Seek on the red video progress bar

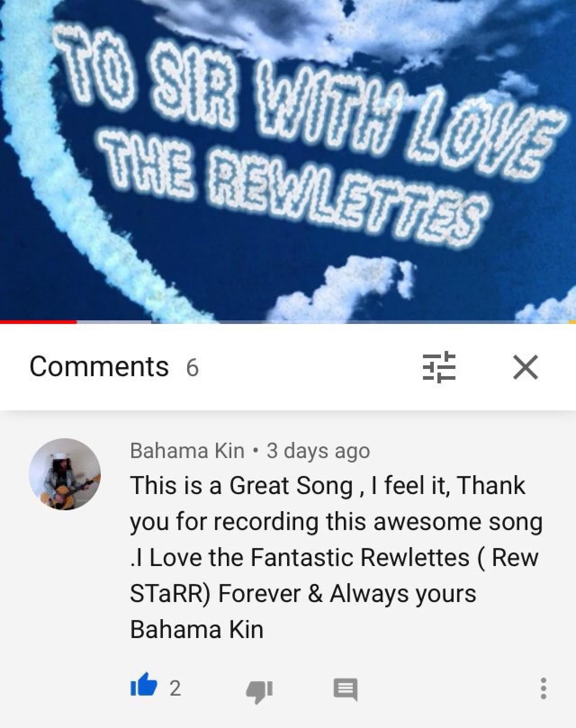[x=38, y=322]
